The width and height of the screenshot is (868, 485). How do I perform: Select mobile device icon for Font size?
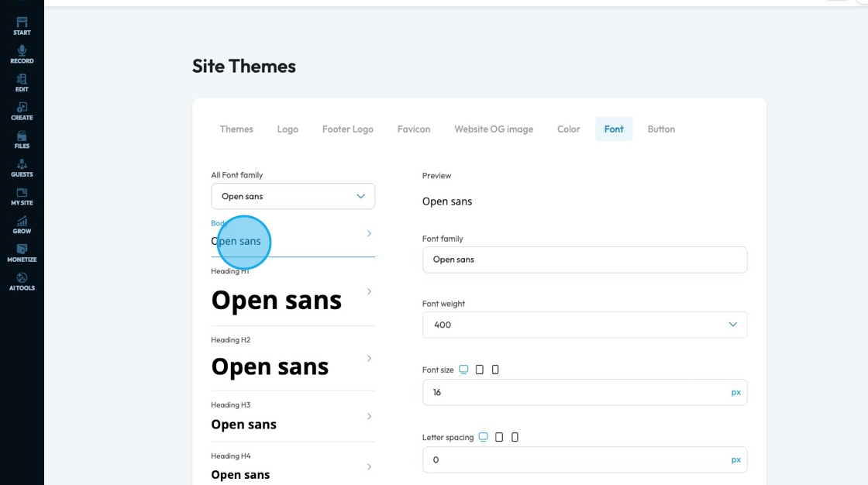click(495, 370)
